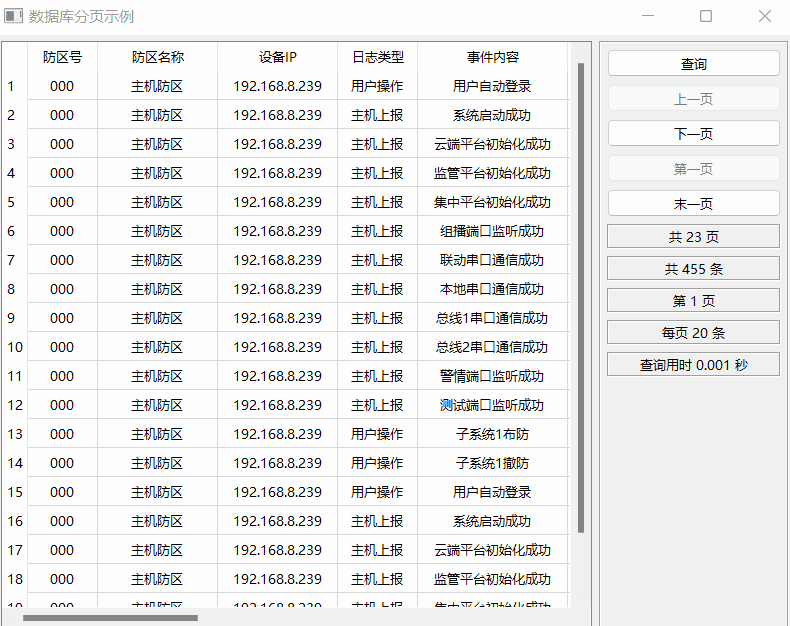Click the 查询 button
Screen dimensions: 790x626
coord(693,64)
